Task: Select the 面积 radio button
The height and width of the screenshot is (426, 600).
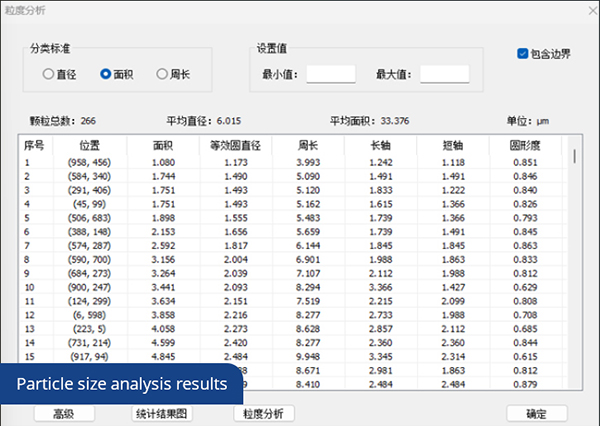Action: (106, 74)
